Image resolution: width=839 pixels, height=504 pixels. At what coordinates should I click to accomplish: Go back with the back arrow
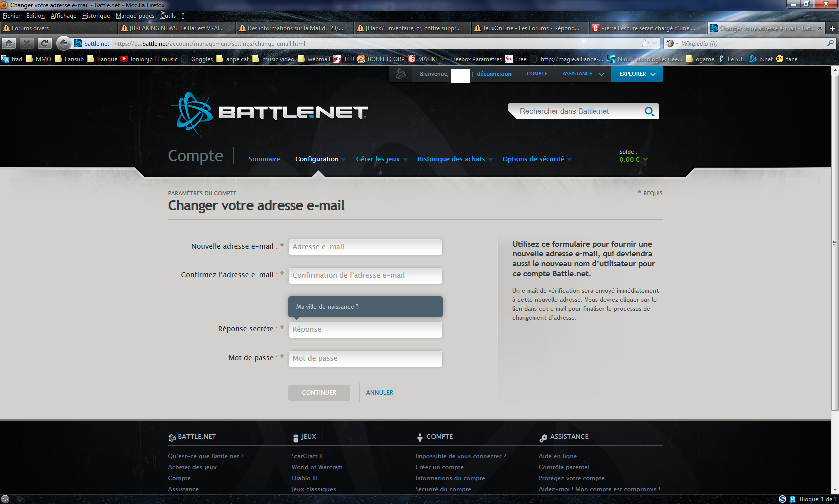[63, 43]
